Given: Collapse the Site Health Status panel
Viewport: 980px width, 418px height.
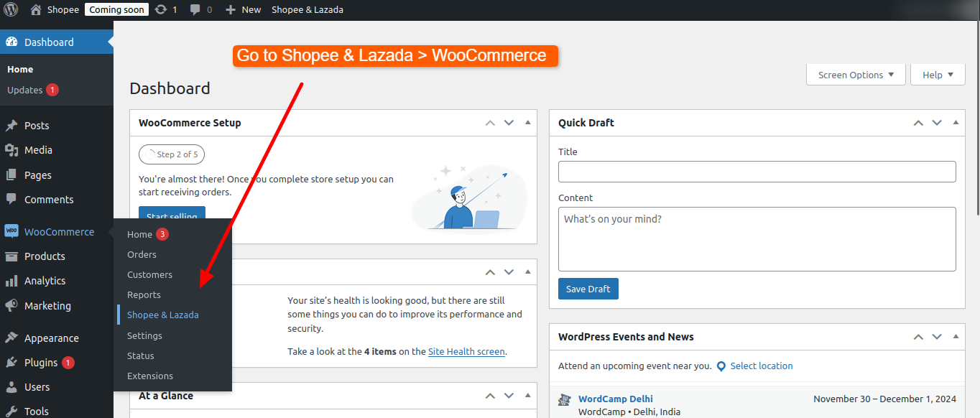Looking at the screenshot, I should click(528, 272).
